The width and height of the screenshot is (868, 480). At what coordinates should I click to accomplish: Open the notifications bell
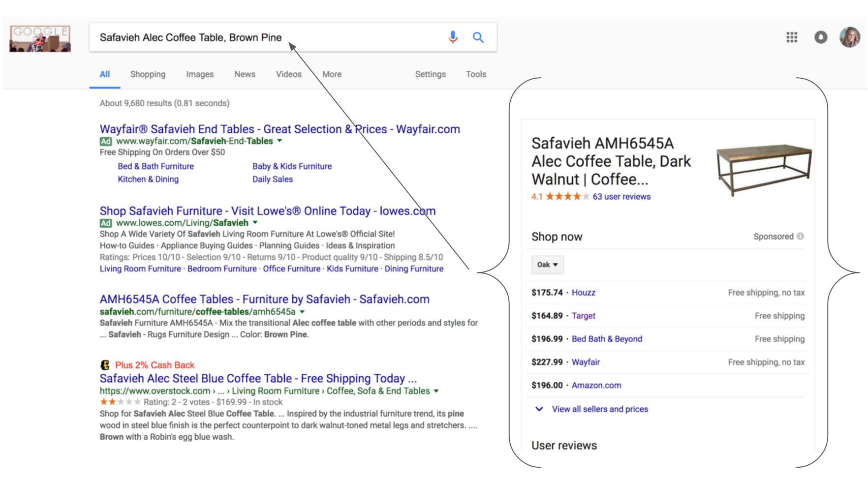click(821, 37)
